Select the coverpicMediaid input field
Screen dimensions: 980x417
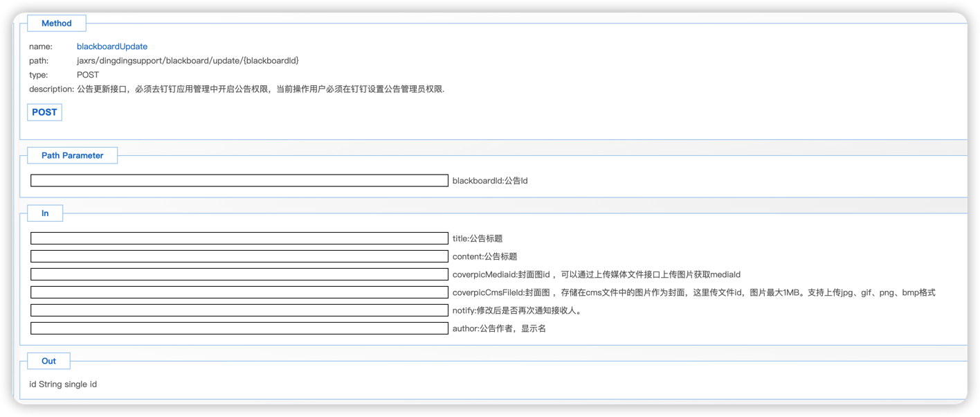[x=239, y=274]
